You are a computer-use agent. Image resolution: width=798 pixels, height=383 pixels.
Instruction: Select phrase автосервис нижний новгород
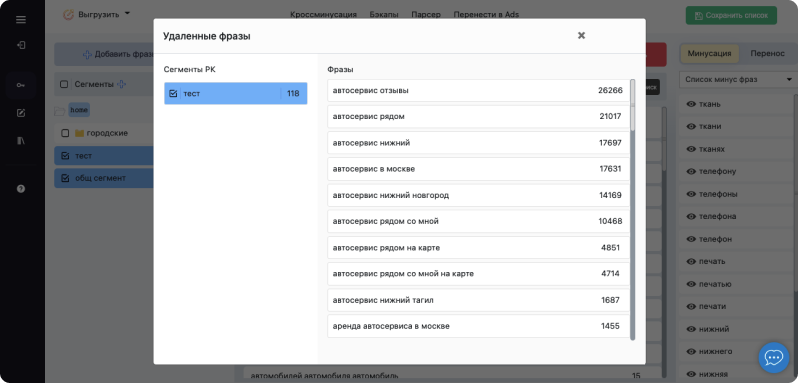tap(478, 195)
